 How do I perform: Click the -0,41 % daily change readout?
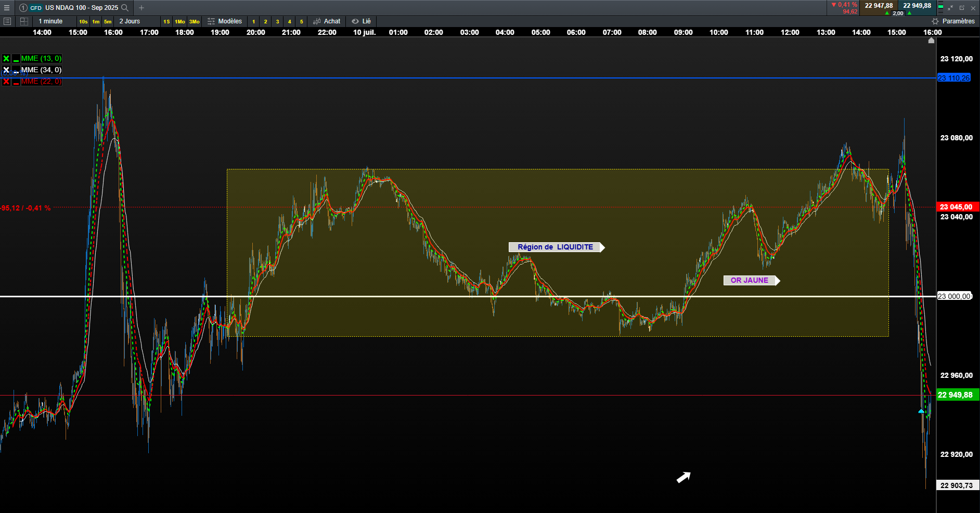[x=845, y=5]
